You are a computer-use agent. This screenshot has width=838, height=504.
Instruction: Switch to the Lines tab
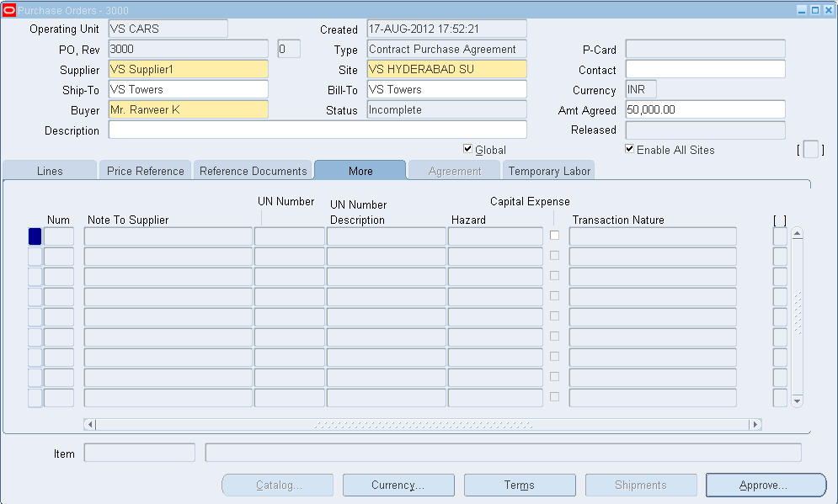(x=49, y=170)
